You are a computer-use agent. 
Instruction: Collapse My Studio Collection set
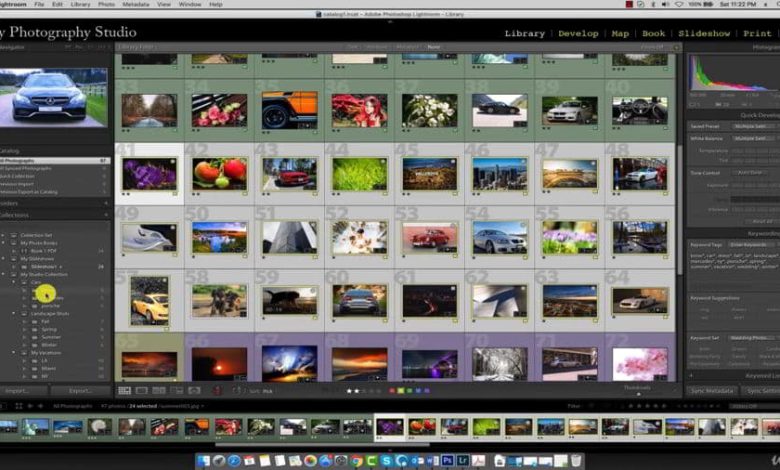pyautogui.click(x=3, y=275)
